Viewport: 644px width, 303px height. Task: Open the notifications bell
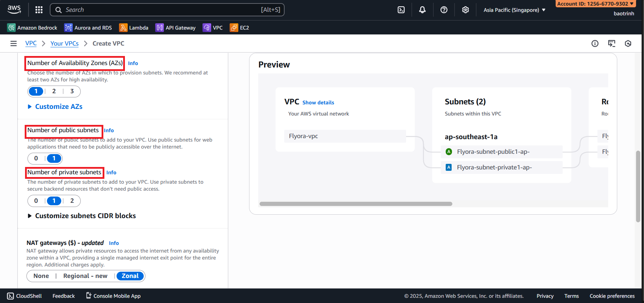[x=422, y=10]
